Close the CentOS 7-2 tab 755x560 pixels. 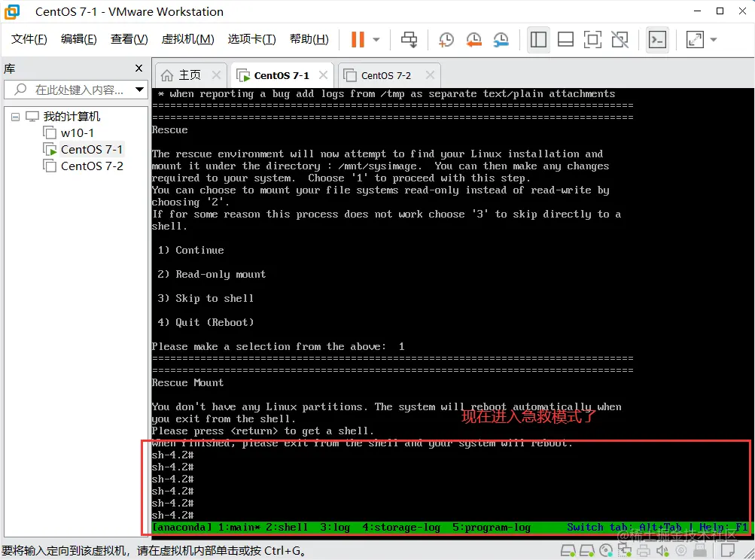point(430,75)
